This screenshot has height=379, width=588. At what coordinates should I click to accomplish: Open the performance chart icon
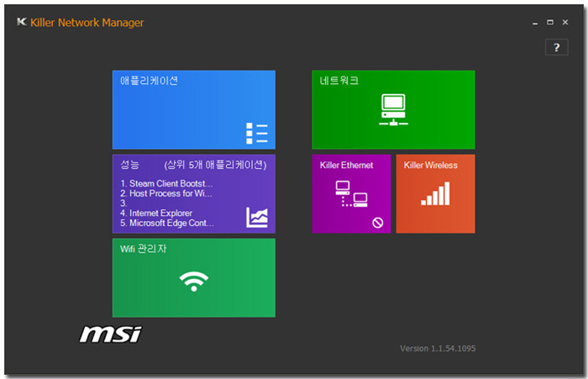(257, 218)
